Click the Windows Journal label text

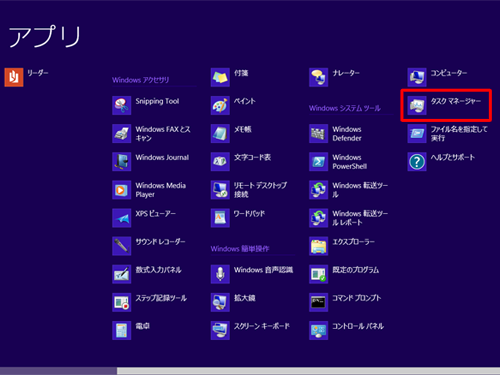(162, 157)
